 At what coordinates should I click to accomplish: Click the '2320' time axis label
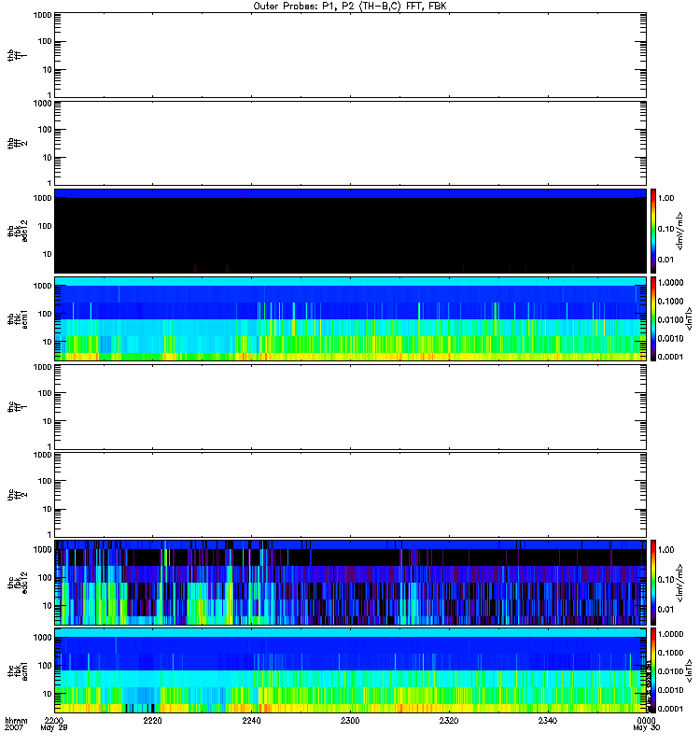449,720
